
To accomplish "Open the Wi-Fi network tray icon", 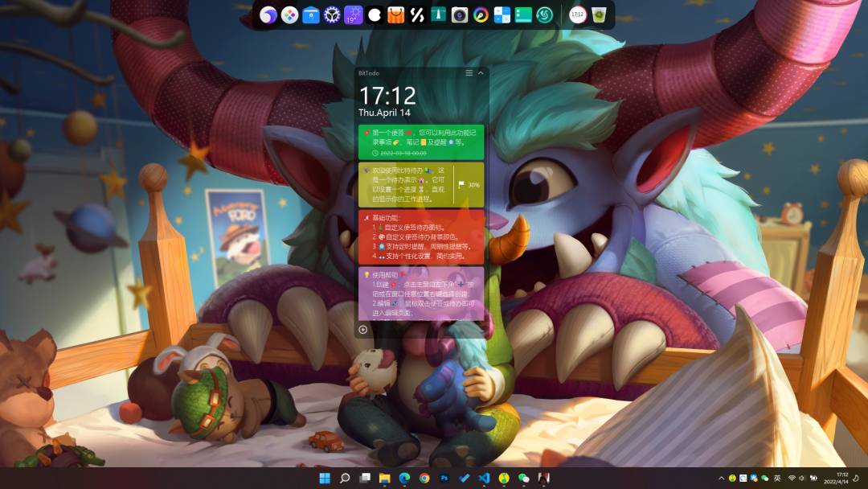I will 792,479.
